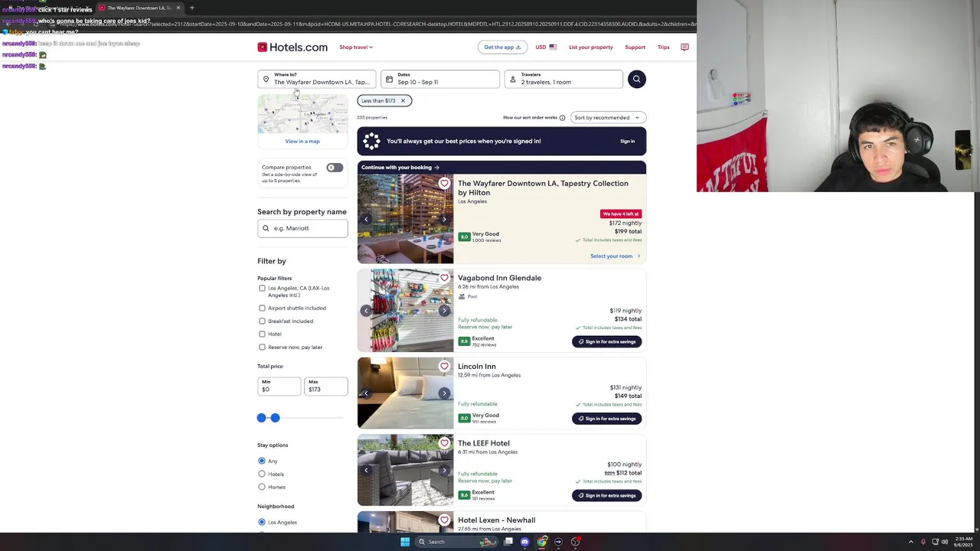This screenshot has height=551, width=980.
Task: Check Airport shuttle included filter
Action: (x=262, y=308)
